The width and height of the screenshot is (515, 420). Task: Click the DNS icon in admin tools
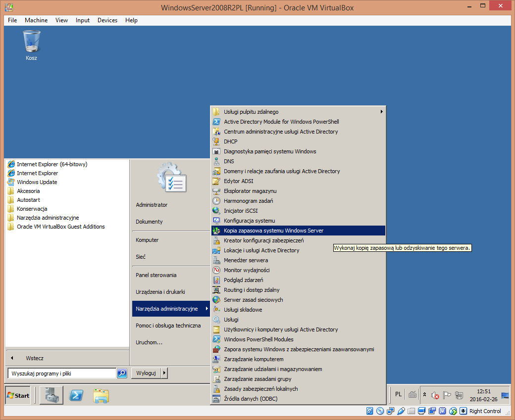[216, 161]
